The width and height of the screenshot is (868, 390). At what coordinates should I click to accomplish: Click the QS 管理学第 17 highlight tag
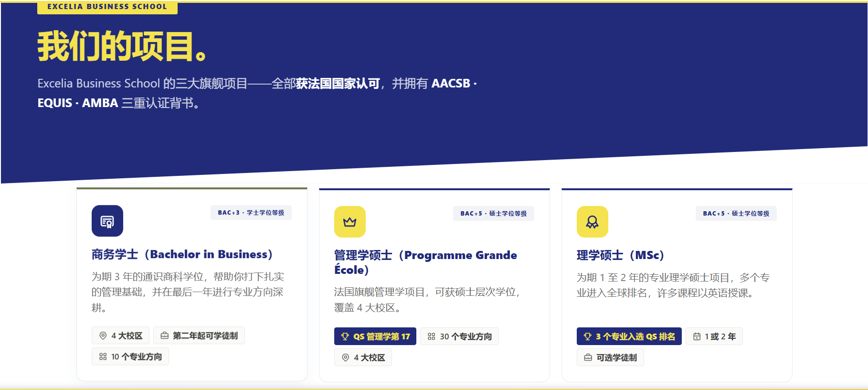375,336
